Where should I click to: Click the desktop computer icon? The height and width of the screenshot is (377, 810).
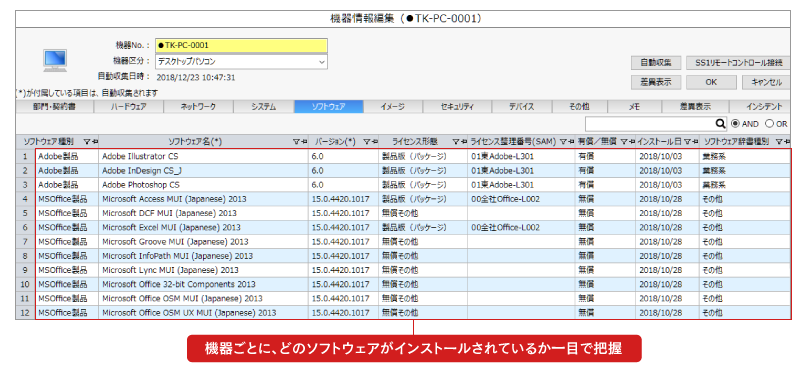(x=55, y=61)
